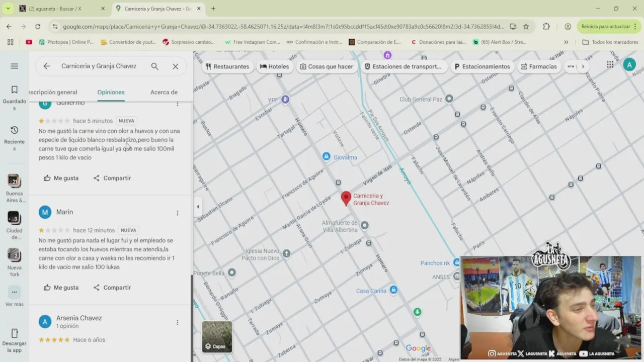Click the browser address bar URL
Viewport: 644px width, 362px height.
283,26
